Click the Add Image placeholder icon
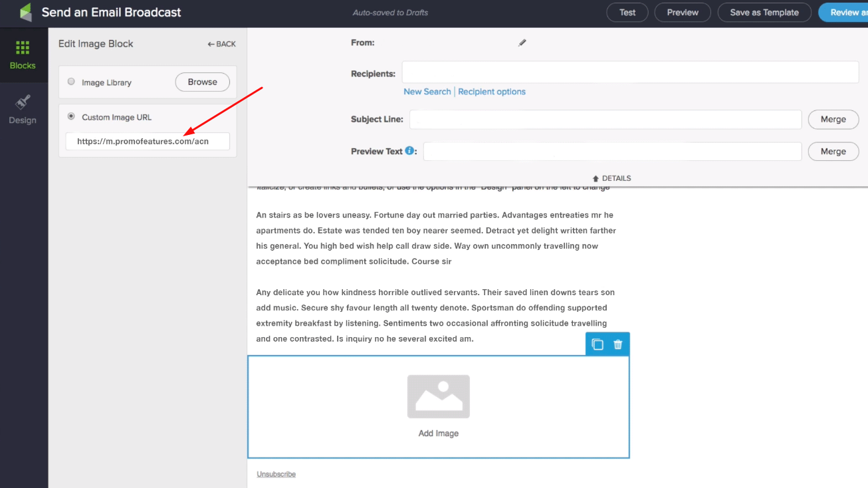 [439, 397]
